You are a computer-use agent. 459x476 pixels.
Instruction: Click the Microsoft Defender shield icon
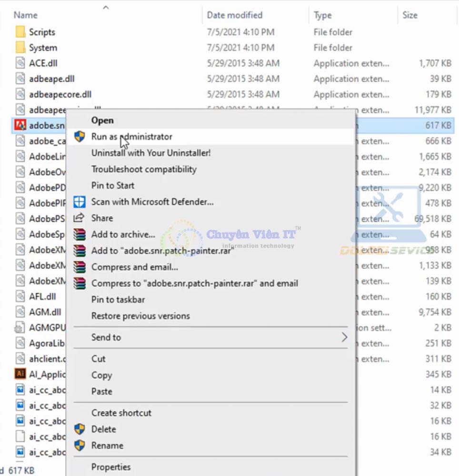coord(79,202)
